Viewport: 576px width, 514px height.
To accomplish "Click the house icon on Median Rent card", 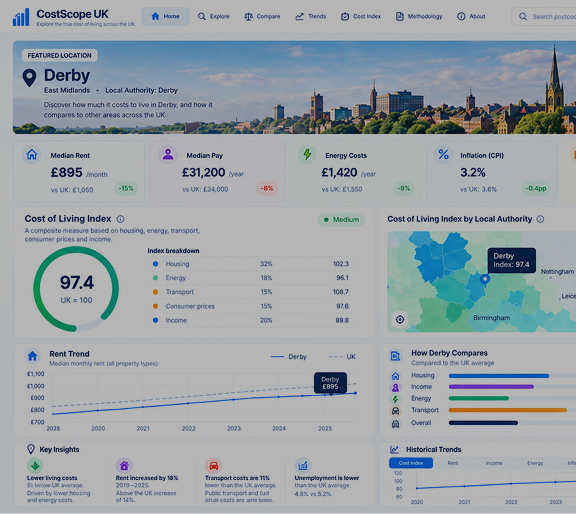I will point(32,154).
